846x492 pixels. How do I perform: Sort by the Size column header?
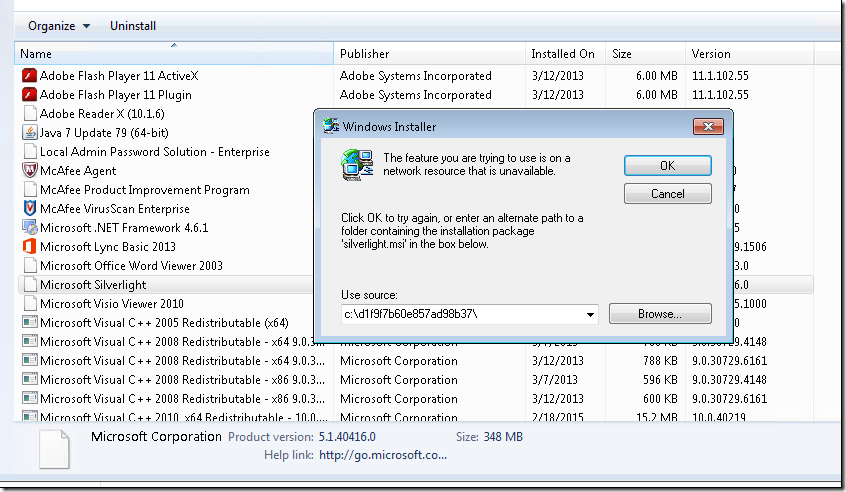point(645,53)
